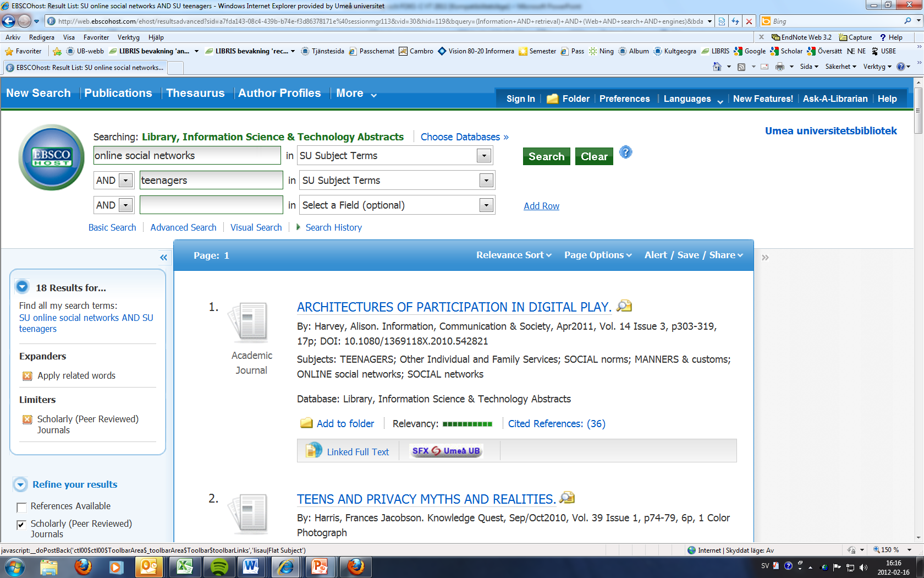Open Author Profiles menu item

point(279,93)
